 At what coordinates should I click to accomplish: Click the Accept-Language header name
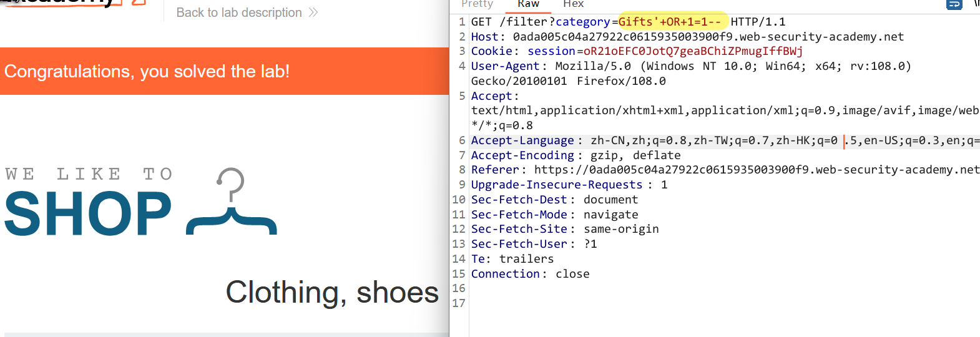pos(522,140)
